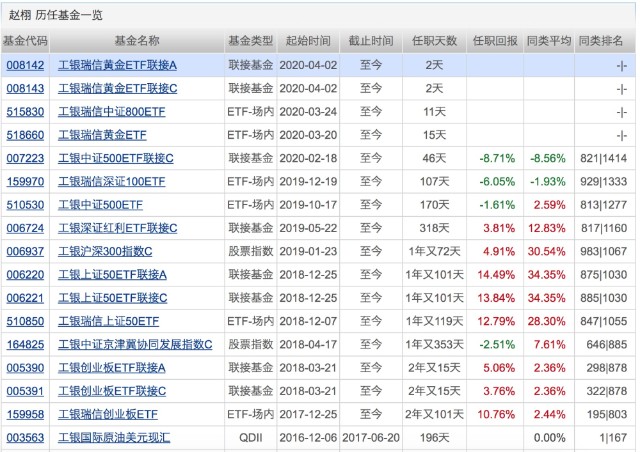Screen dimensions: 640x452
Task: Click the QDII fund type cell
Action: click(x=251, y=438)
